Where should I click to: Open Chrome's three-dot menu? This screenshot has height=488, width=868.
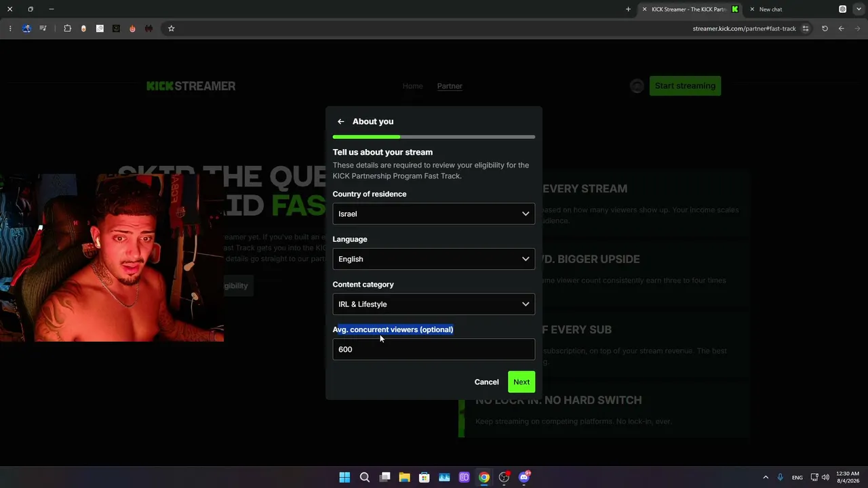coord(10,28)
